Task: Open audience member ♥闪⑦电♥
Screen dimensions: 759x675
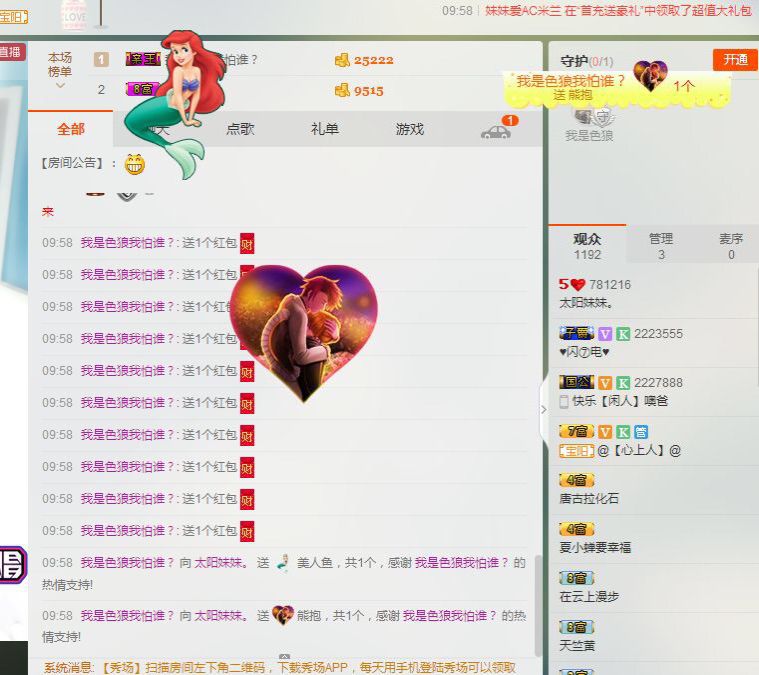Action: (x=584, y=352)
